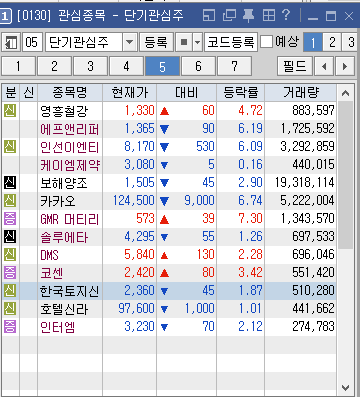The height and width of the screenshot is (397, 360).
Task: Select the 인터엠 stock name
Action: click(x=58, y=327)
